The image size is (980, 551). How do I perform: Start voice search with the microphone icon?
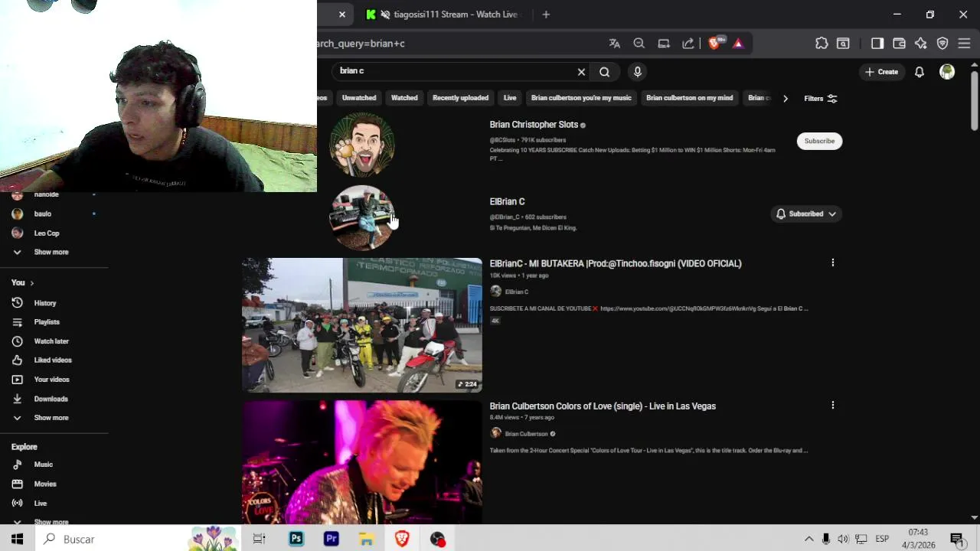pos(637,72)
